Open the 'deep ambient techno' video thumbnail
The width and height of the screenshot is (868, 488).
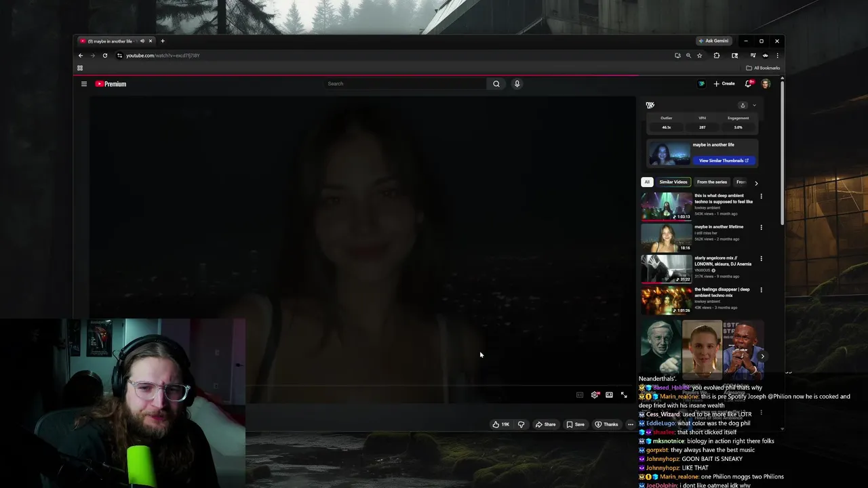coord(667,206)
